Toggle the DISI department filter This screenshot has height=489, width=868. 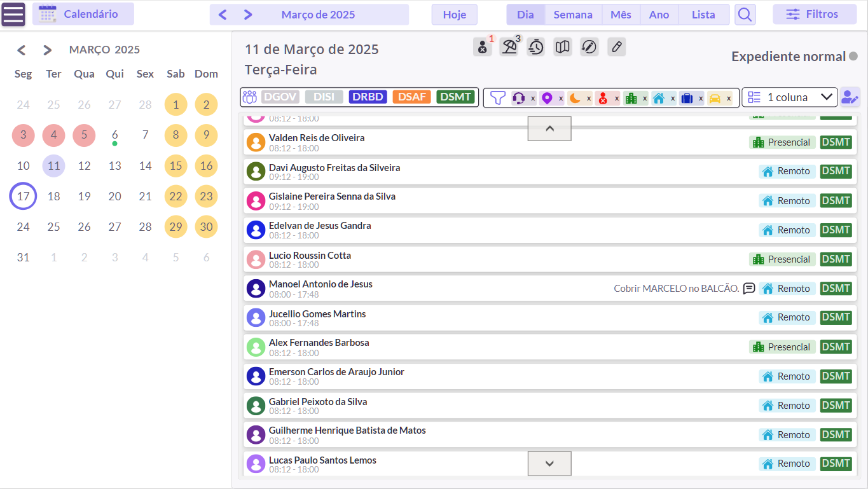(324, 97)
